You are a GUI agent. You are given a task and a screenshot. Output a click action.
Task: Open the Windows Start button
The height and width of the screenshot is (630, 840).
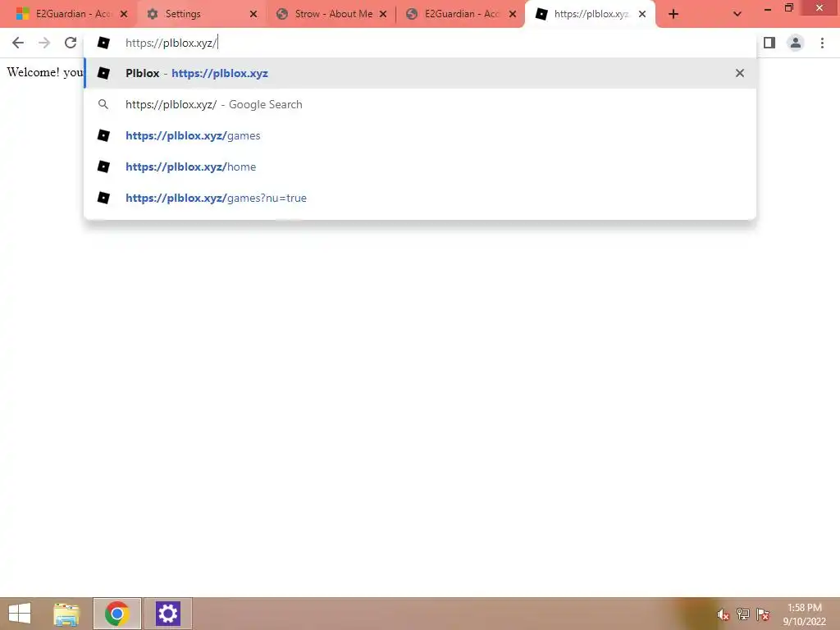click(x=20, y=614)
